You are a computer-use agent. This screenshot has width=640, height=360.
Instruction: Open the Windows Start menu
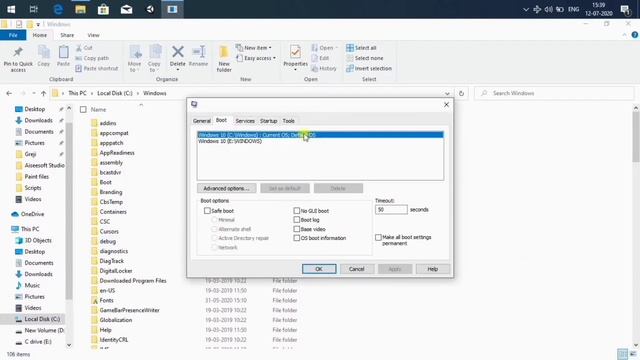[11, 9]
